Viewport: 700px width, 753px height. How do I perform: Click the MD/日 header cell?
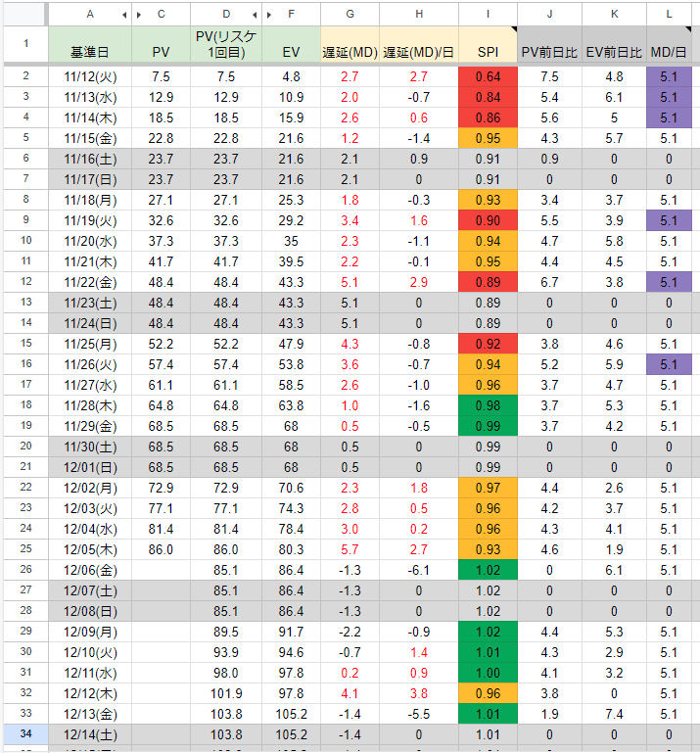[x=669, y=44]
